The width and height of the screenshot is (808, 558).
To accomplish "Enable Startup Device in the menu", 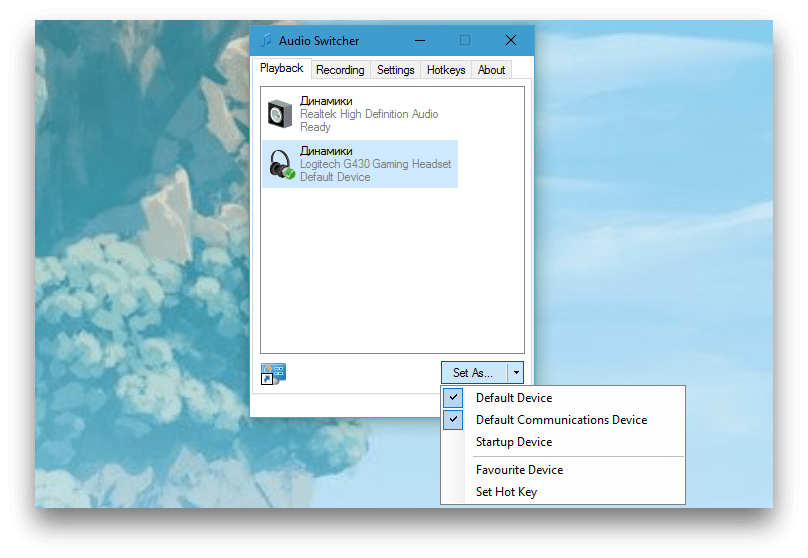I will (513, 442).
